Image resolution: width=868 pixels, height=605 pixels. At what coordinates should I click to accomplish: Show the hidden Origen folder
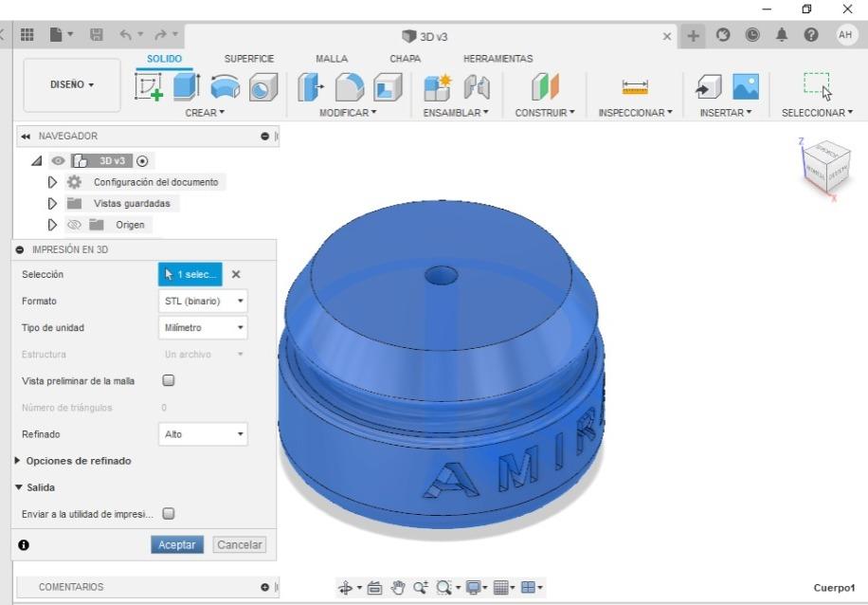point(74,225)
